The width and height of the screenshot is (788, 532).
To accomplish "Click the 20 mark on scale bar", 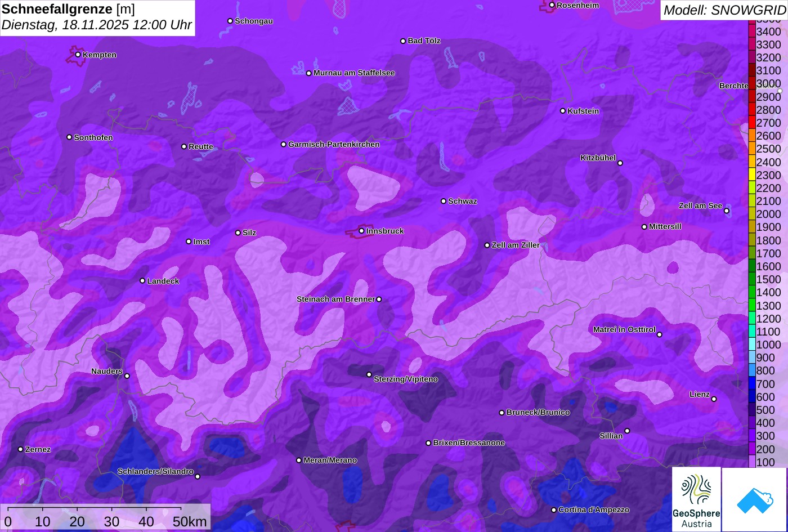I will [x=77, y=522].
